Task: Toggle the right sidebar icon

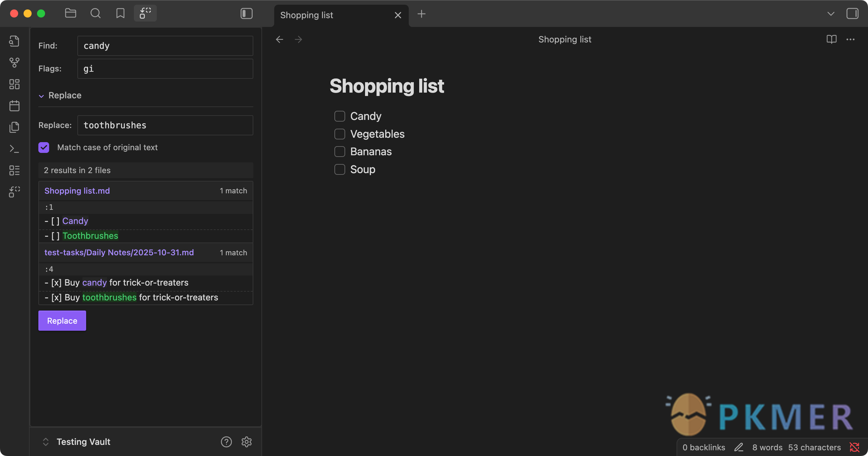Action: (852, 13)
